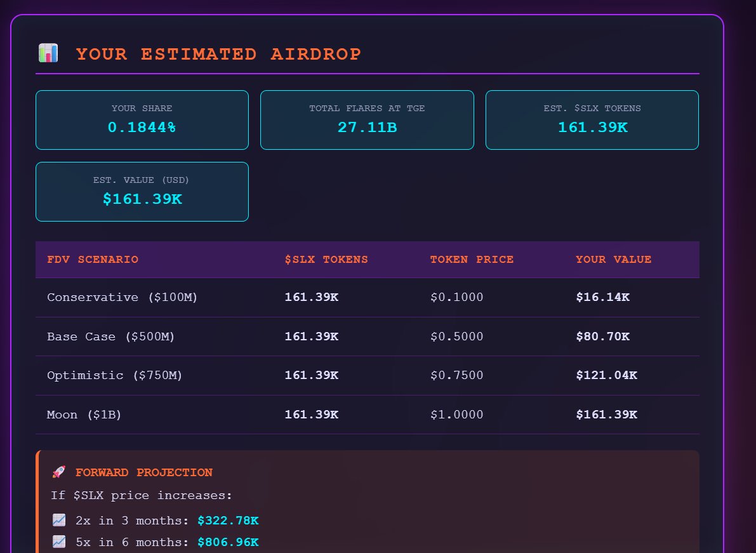This screenshot has height=553, width=756.
Task: Click the $0.1000 token price cell
Action: (x=456, y=297)
